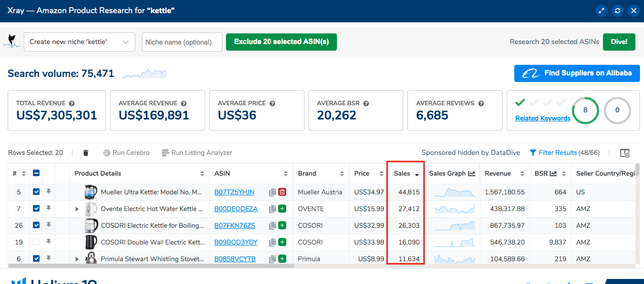Copy ASIN B07FKN76ZS icon
644x284 pixels.
click(x=273, y=226)
